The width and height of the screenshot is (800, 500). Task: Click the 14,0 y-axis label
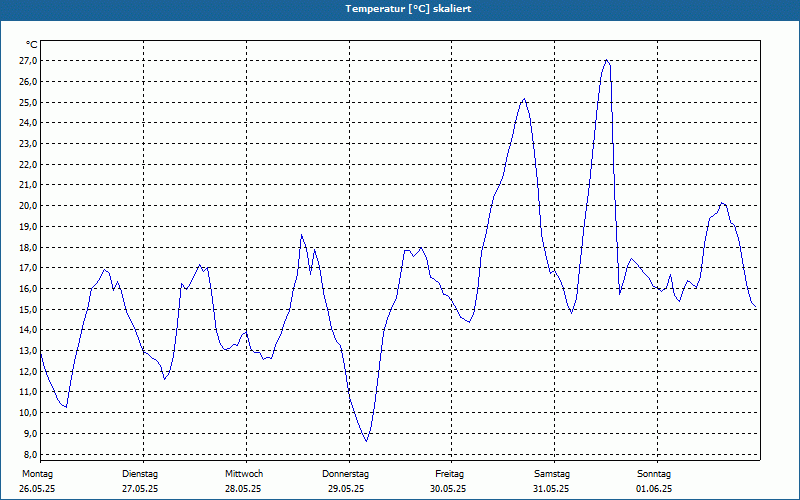(28, 330)
